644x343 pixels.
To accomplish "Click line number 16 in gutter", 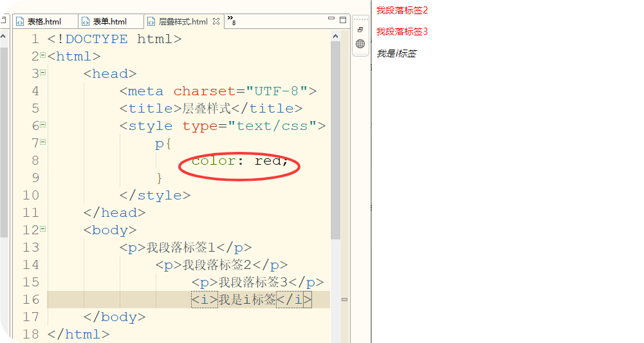I will pyautogui.click(x=31, y=299).
